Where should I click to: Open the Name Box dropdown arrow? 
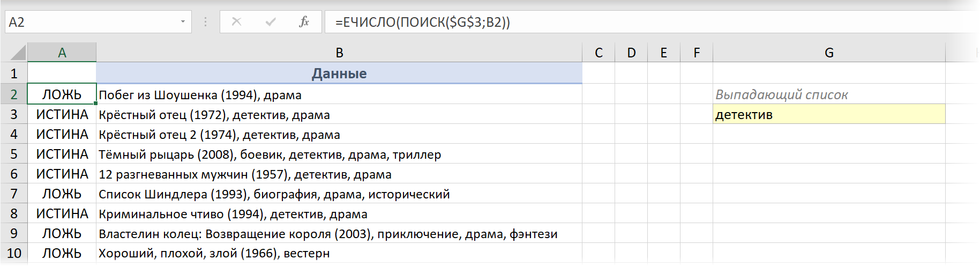pyautogui.click(x=183, y=22)
